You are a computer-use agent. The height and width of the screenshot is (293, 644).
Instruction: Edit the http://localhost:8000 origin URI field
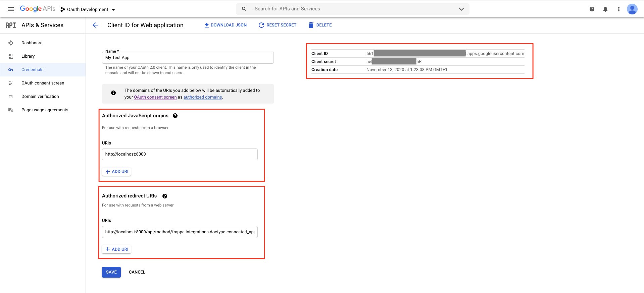coord(180,154)
